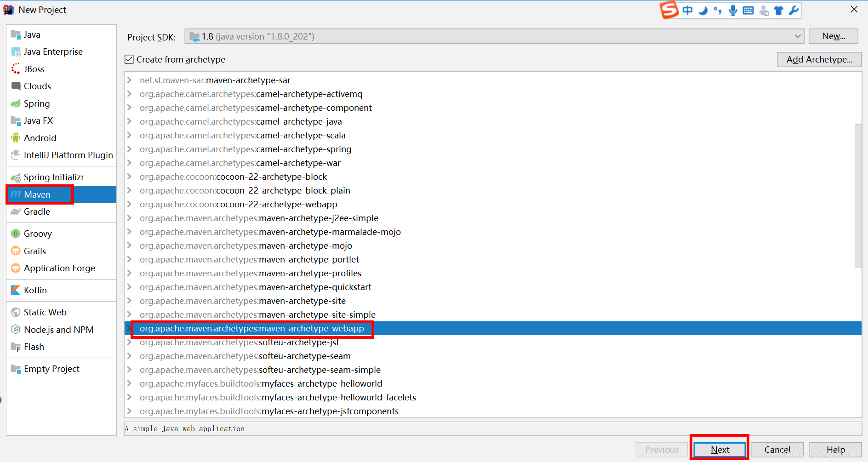
Task: Choose Kotlin project type label
Action: 35,290
